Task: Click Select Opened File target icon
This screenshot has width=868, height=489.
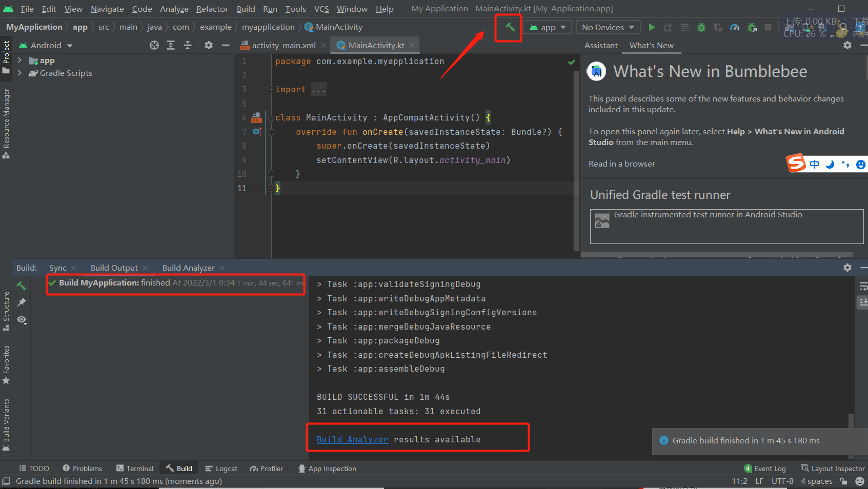Action: coord(154,45)
